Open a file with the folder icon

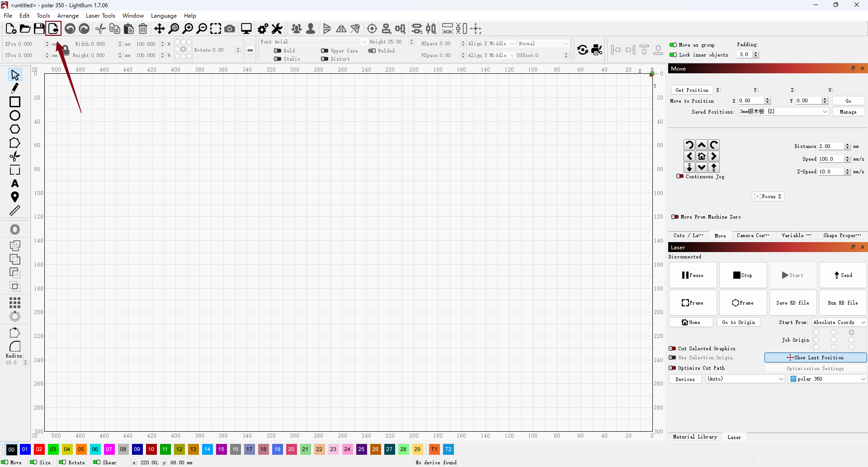pos(25,29)
